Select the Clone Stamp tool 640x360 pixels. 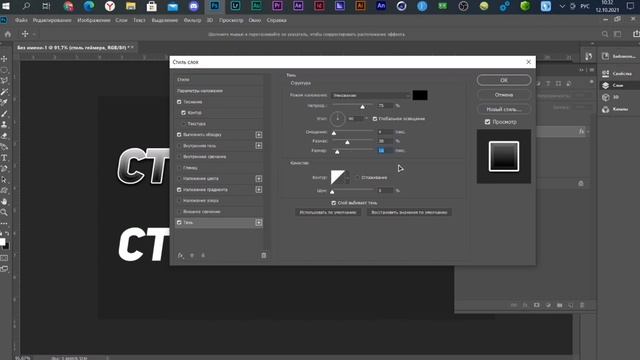[4, 124]
